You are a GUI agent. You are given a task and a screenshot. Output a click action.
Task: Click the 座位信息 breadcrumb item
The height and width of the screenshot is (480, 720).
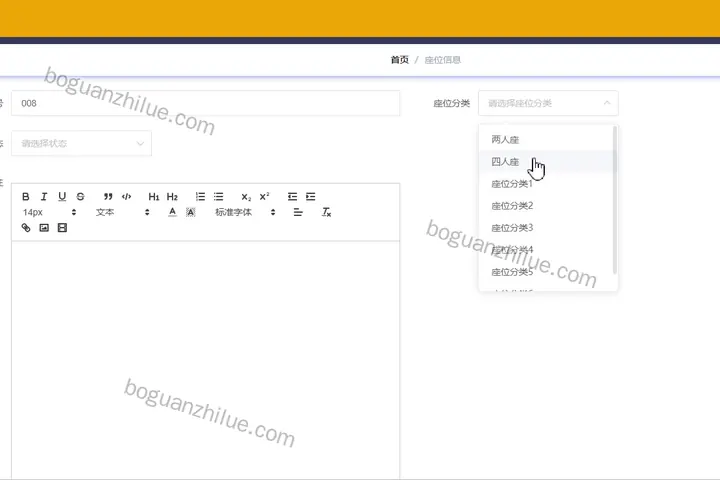coord(443,60)
